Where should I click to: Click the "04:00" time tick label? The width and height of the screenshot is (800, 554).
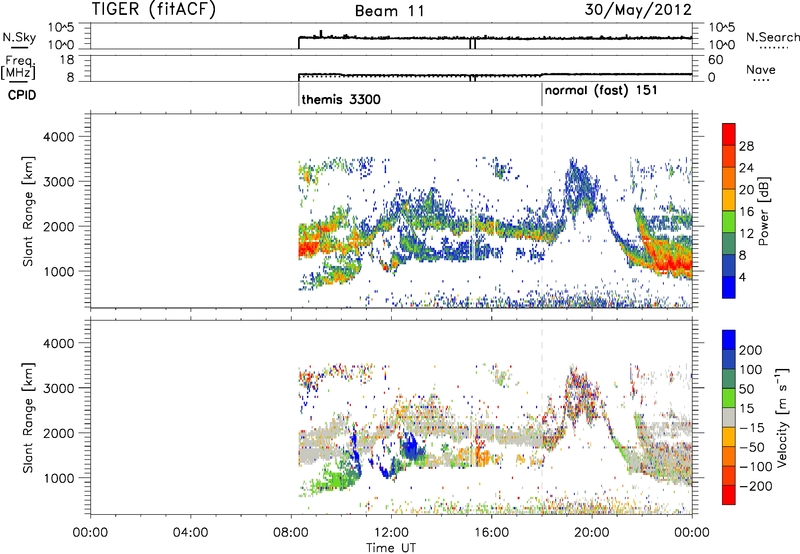[x=190, y=533]
